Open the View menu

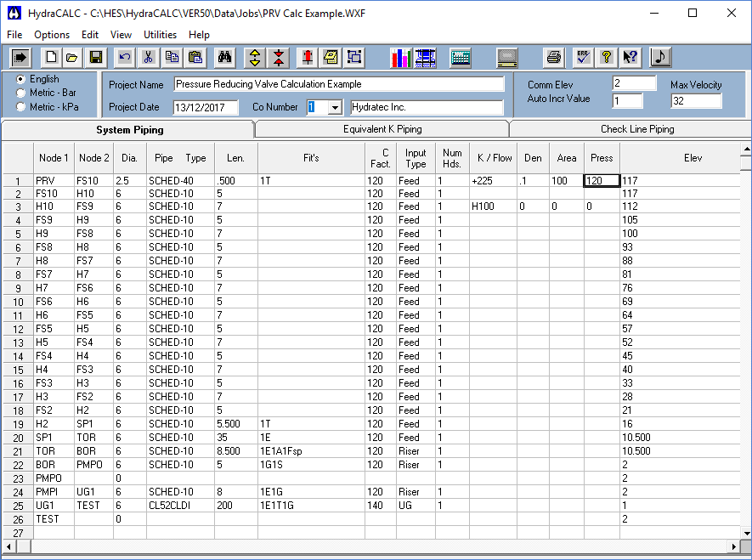click(121, 35)
